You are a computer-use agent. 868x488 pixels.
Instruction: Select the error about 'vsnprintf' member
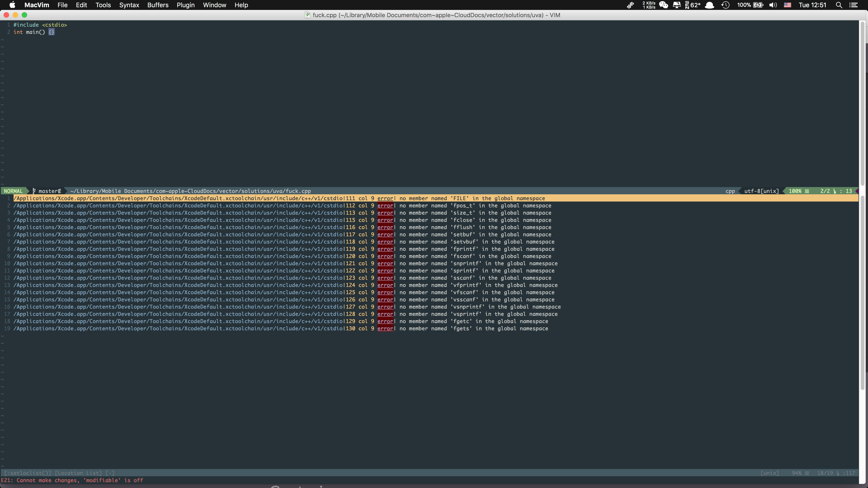(287, 307)
